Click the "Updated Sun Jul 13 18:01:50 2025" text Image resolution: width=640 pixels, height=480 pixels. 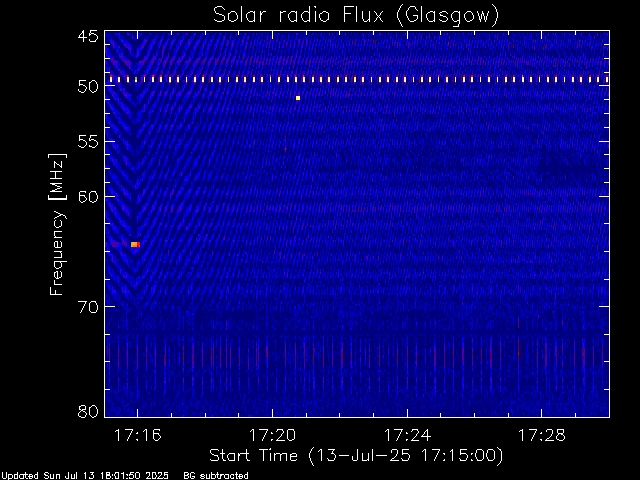click(84, 476)
